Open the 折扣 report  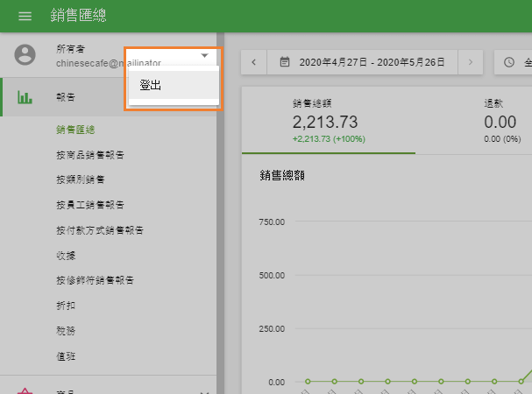click(66, 306)
